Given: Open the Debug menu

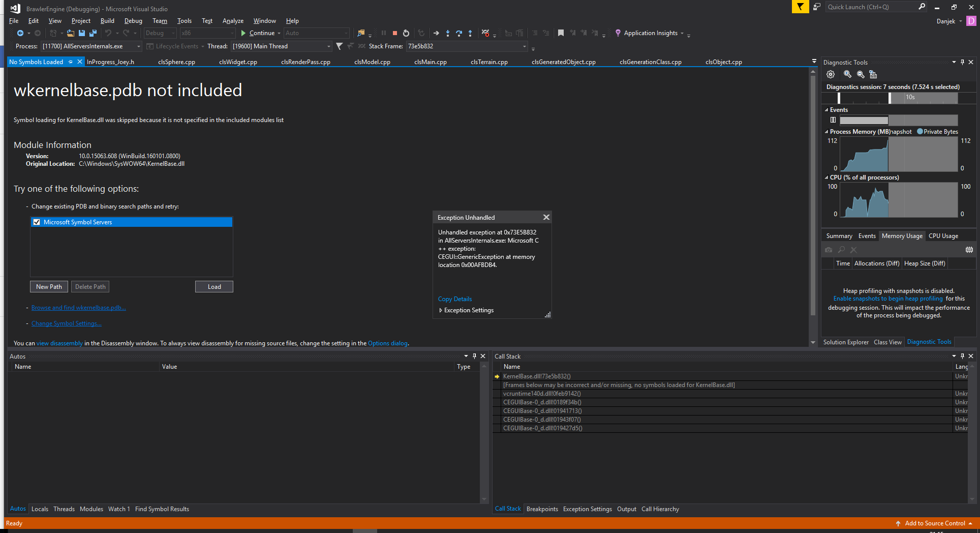Looking at the screenshot, I should click(x=133, y=21).
